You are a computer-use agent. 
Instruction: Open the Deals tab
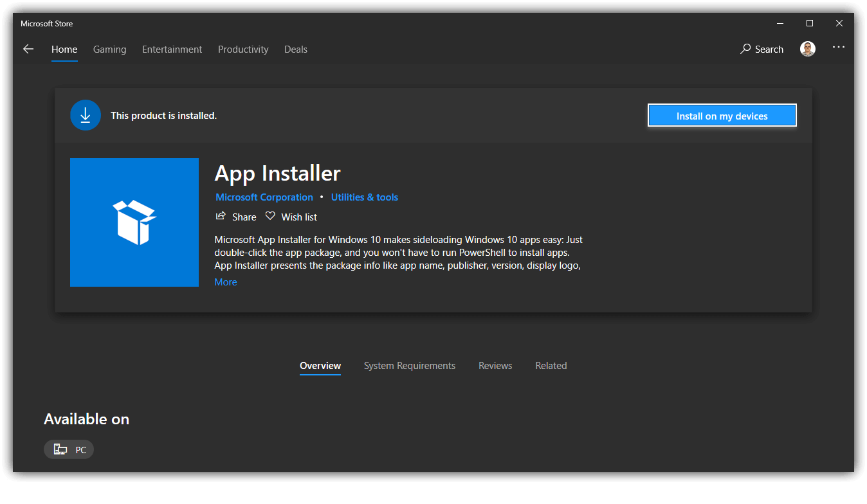(296, 49)
